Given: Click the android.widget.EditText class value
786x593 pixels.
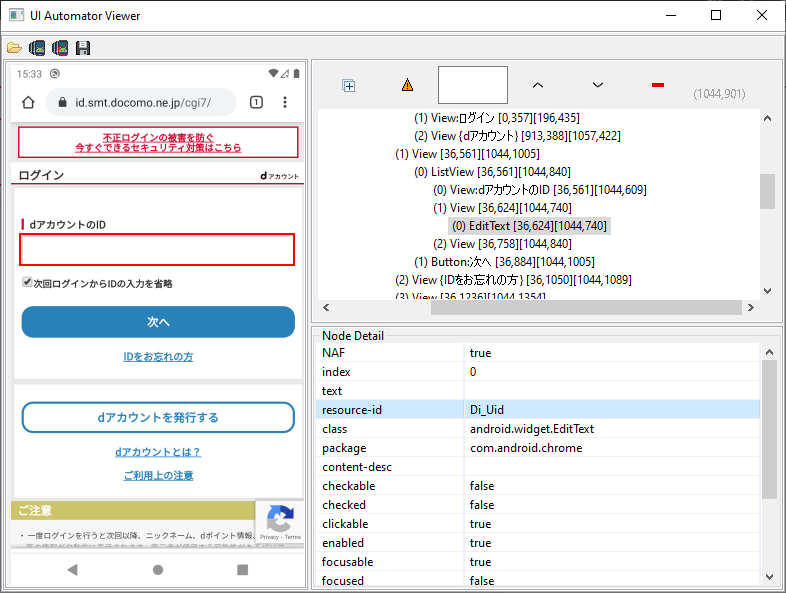Looking at the screenshot, I should pyautogui.click(x=532, y=429).
